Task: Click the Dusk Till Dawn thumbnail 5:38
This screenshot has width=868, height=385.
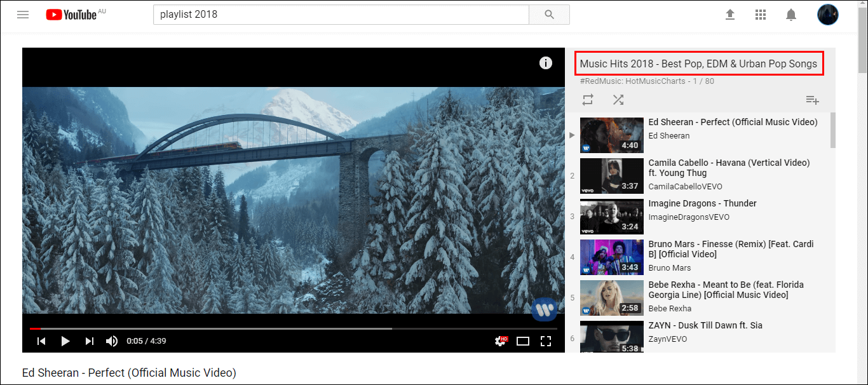Action: click(611, 336)
